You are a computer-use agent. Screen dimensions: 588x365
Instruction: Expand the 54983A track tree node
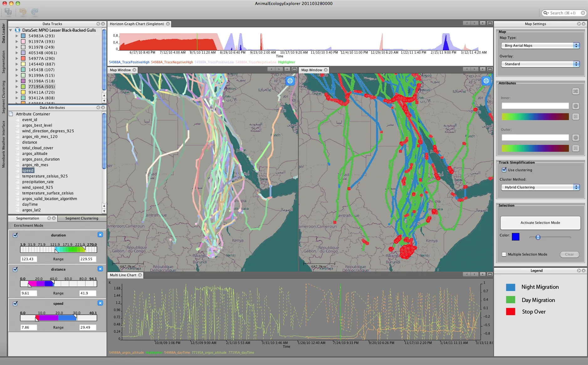point(17,36)
